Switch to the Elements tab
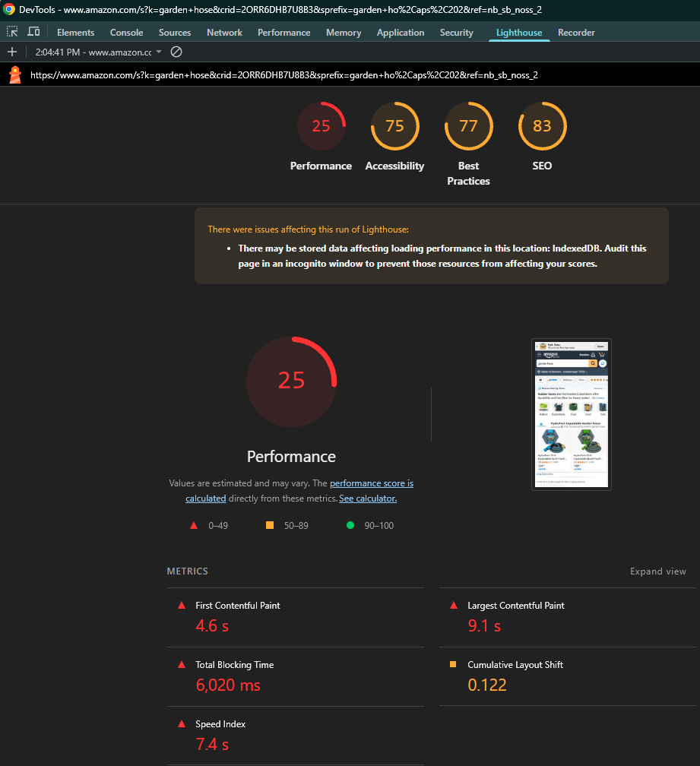The width and height of the screenshot is (700, 766). (76, 32)
